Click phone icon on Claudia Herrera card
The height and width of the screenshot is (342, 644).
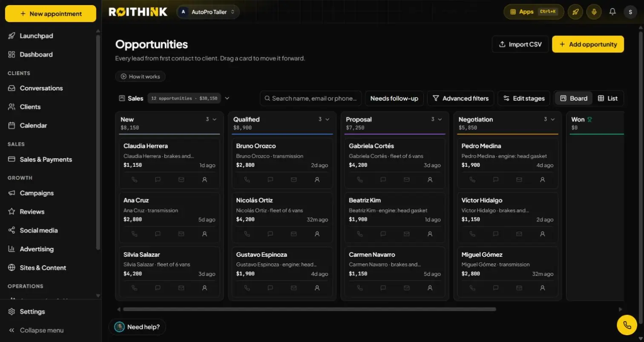(x=135, y=180)
